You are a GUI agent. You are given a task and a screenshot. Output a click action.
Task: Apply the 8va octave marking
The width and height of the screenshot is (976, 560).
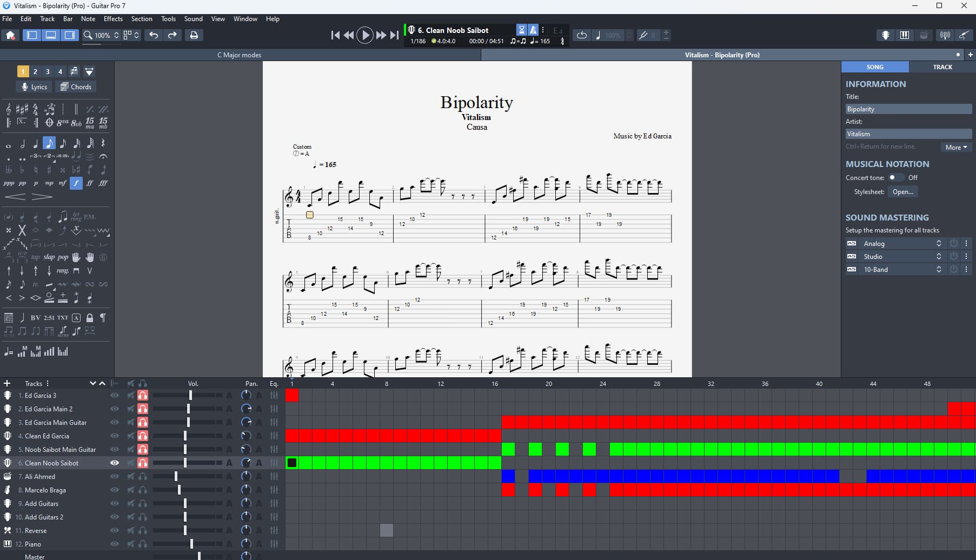[x=63, y=123]
